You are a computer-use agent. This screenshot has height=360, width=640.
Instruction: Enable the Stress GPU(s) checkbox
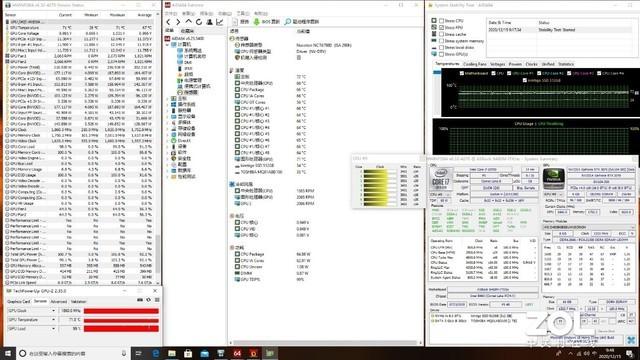(x=441, y=54)
